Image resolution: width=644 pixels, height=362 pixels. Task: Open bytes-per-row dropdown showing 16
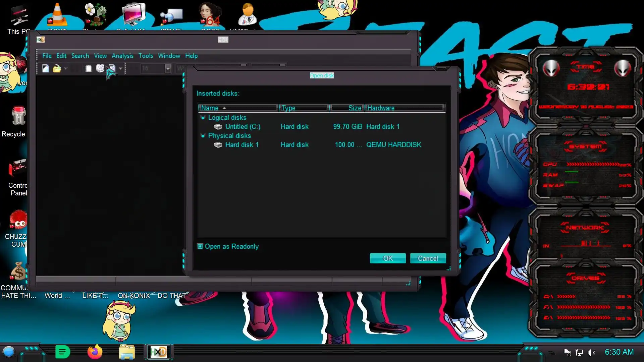click(168, 68)
